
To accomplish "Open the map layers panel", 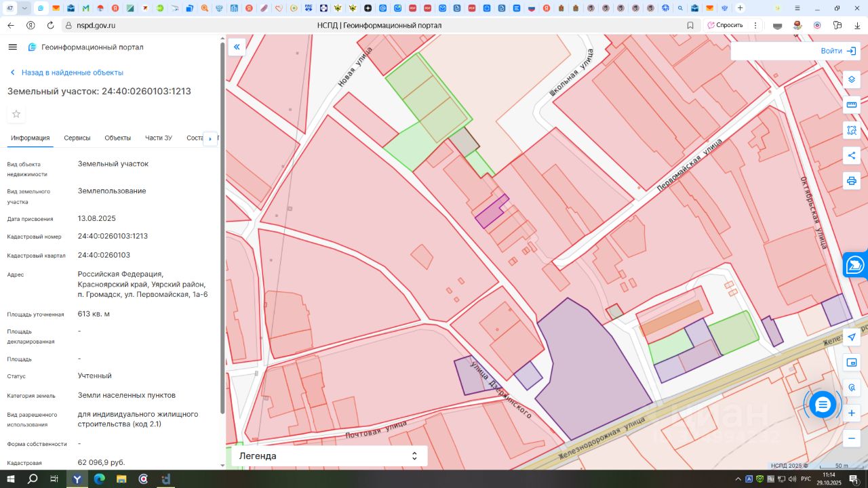I will tap(852, 79).
